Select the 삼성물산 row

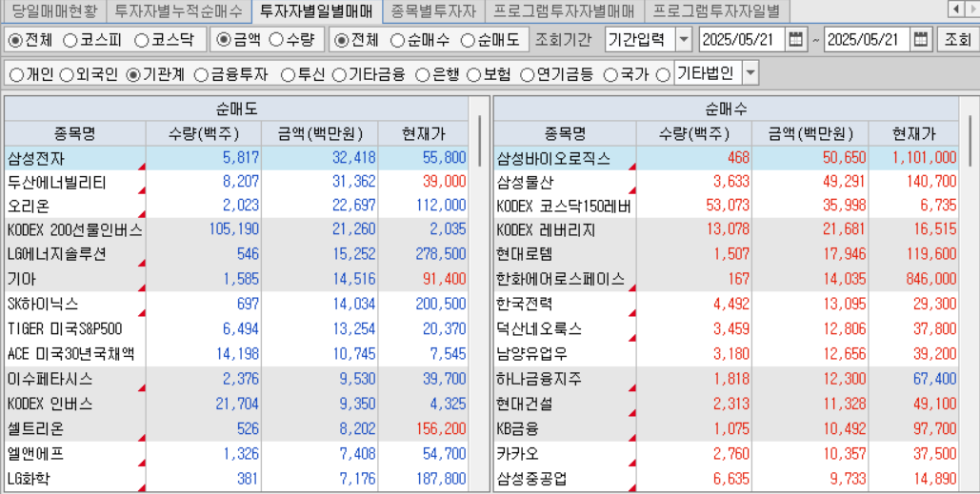tap(727, 182)
